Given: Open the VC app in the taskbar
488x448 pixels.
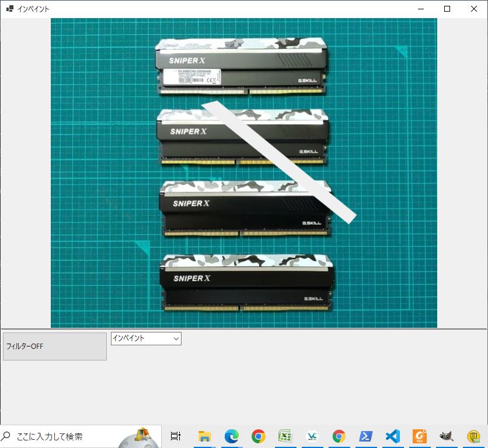Looking at the screenshot, I should (x=312, y=436).
